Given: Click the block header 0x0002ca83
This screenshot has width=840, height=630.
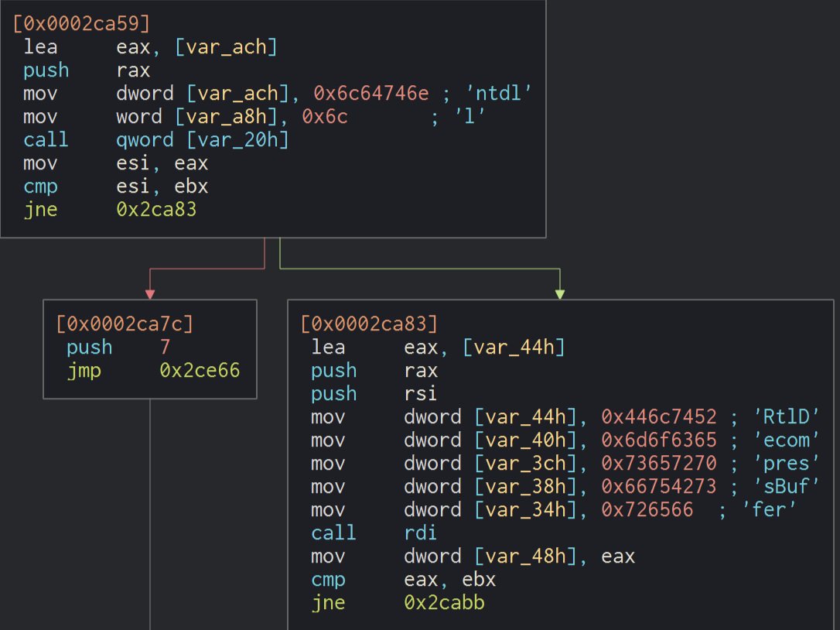Looking at the screenshot, I should click(x=369, y=324).
